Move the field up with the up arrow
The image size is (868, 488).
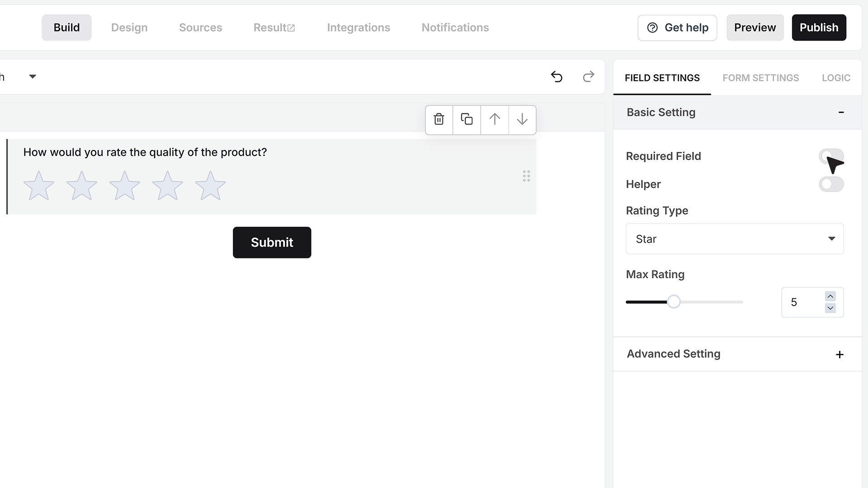[495, 120]
